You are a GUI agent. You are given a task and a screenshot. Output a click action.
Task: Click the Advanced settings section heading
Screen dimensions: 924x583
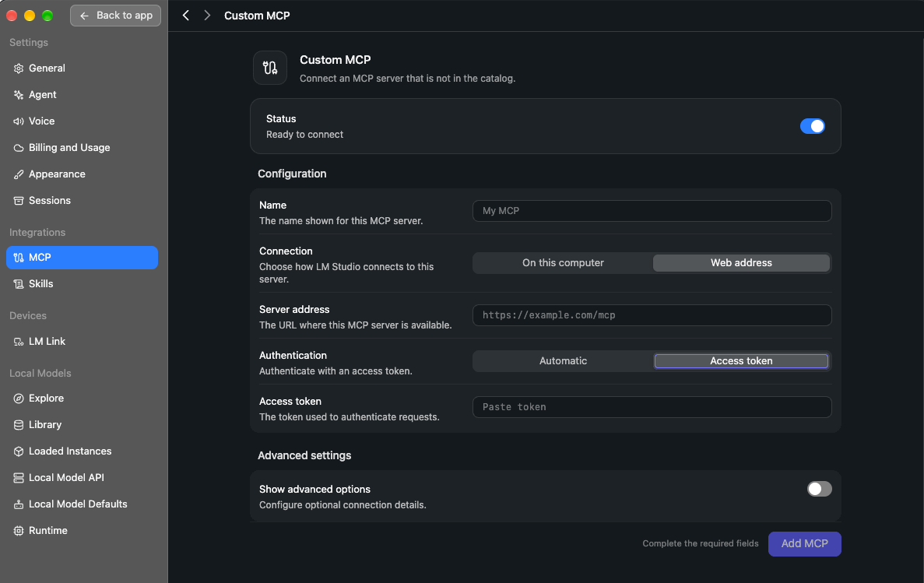(304, 455)
